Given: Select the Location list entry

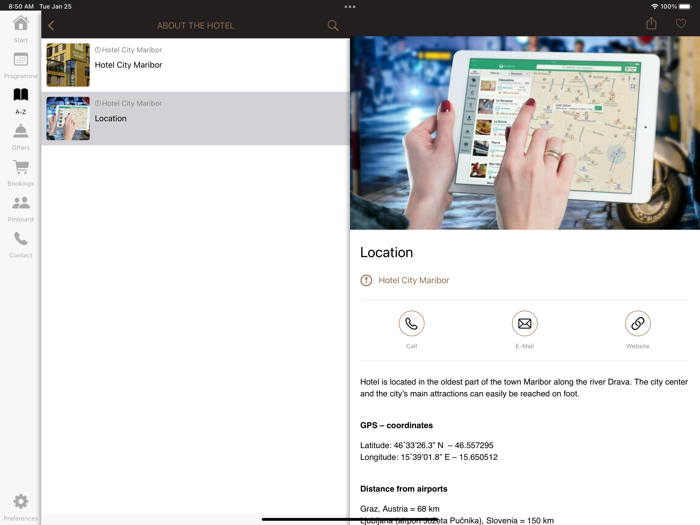Looking at the screenshot, I should (196, 118).
